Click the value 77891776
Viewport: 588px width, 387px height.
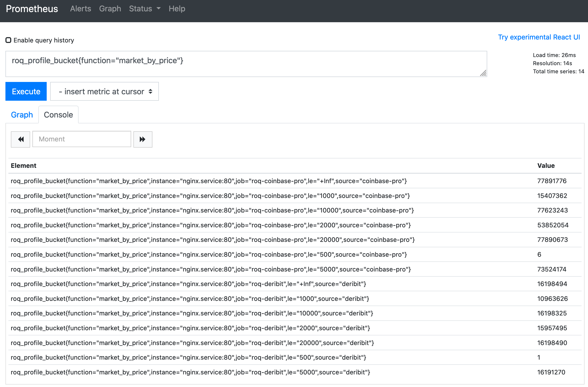552,181
